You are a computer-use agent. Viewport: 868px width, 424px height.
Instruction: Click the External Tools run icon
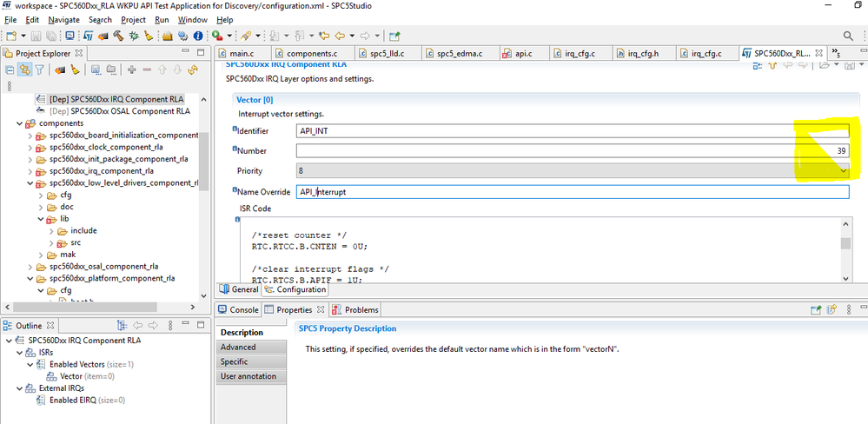tap(217, 36)
